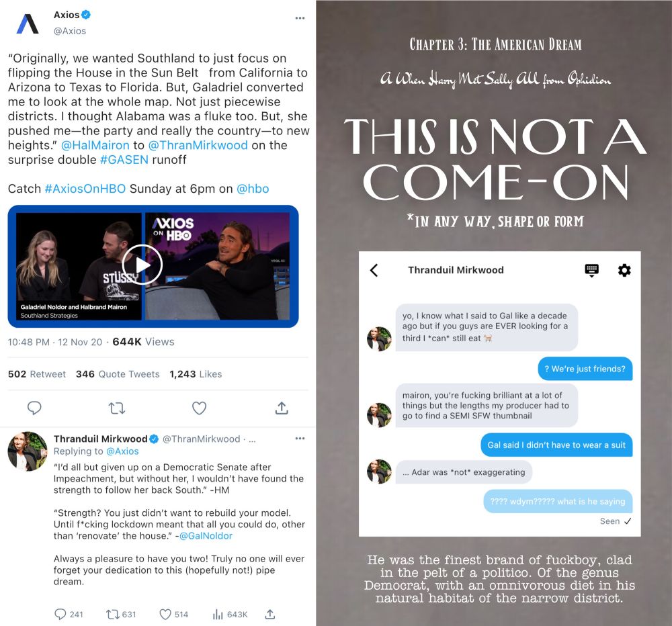Open #GASEN hashtag
672x626 pixels.
124,160
